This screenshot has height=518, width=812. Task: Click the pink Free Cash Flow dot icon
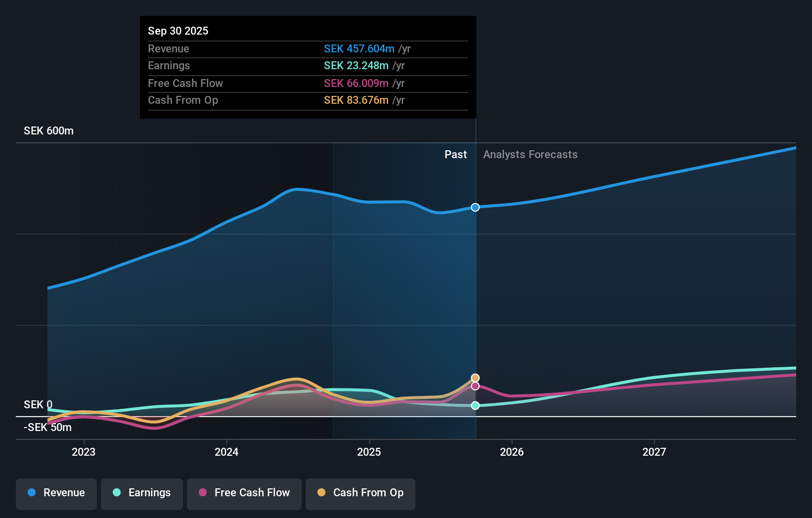tap(203, 493)
